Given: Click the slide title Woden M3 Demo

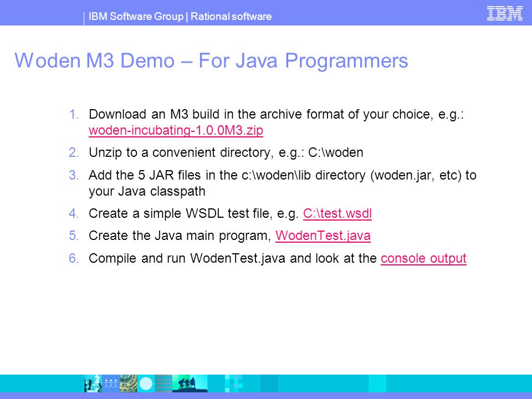Looking at the screenshot, I should (x=211, y=61).
